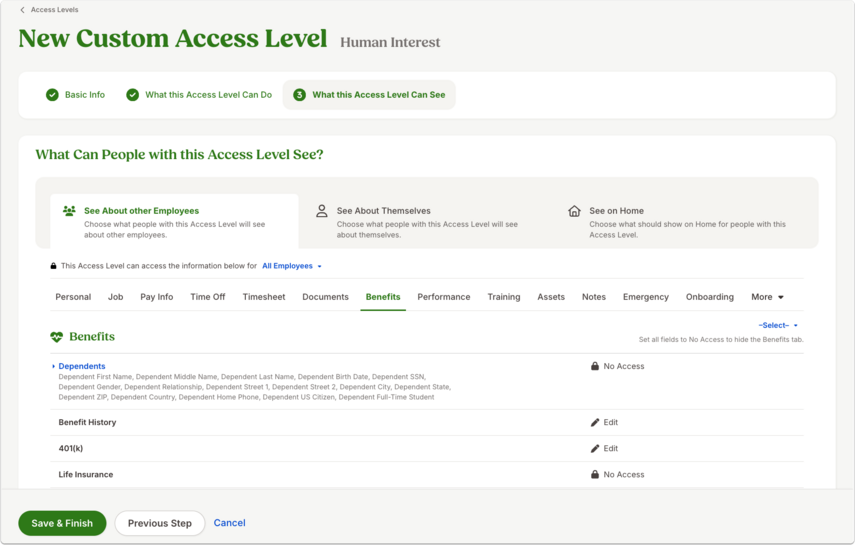The image size is (855, 545).
Task: Click the lock icon beside the 'This Access Level can access' sentence
Action: click(x=53, y=266)
